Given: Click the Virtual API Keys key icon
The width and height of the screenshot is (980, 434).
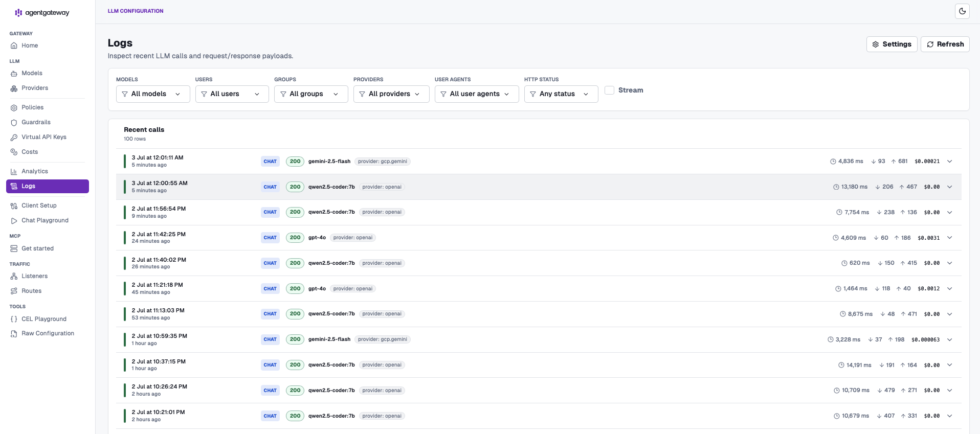Looking at the screenshot, I should (14, 137).
